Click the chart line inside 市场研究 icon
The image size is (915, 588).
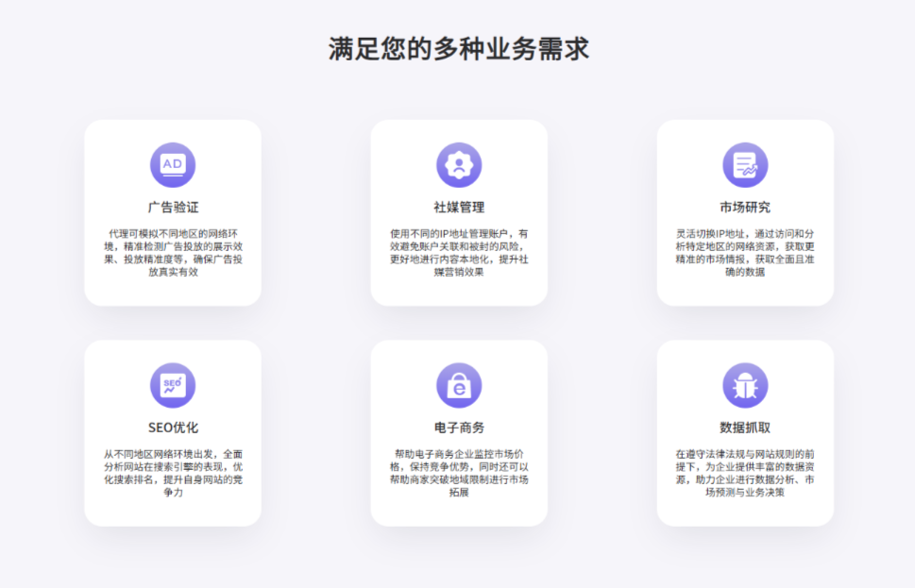749,168
